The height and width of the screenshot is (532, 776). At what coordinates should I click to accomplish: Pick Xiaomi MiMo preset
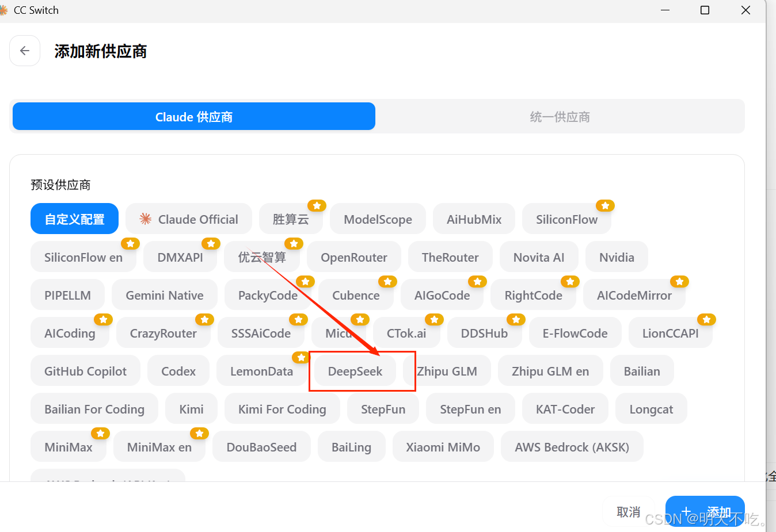[443, 447]
